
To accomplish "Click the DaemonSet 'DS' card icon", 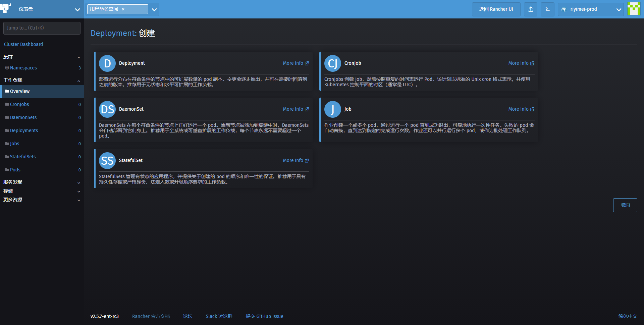I will coord(107,109).
